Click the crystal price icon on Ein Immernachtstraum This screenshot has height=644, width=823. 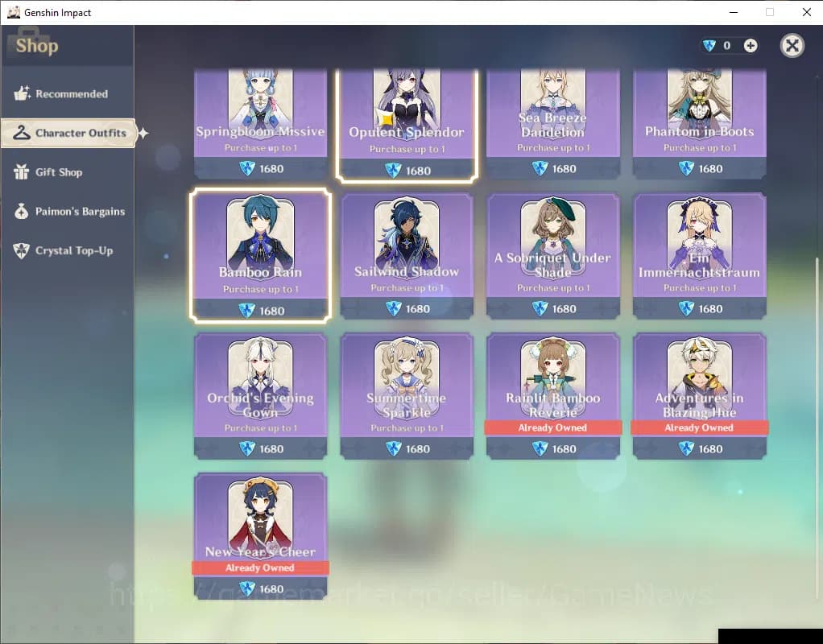click(686, 308)
